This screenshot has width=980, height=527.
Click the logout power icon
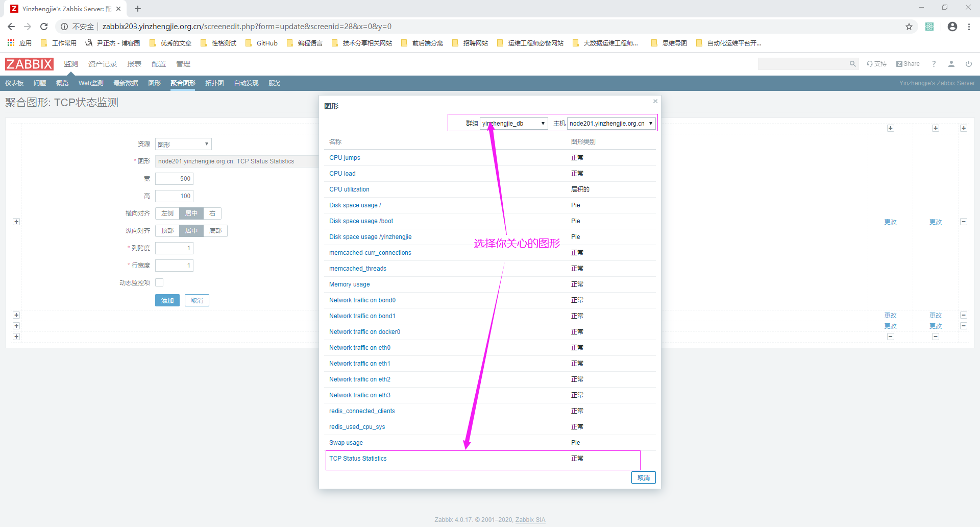[x=968, y=64]
